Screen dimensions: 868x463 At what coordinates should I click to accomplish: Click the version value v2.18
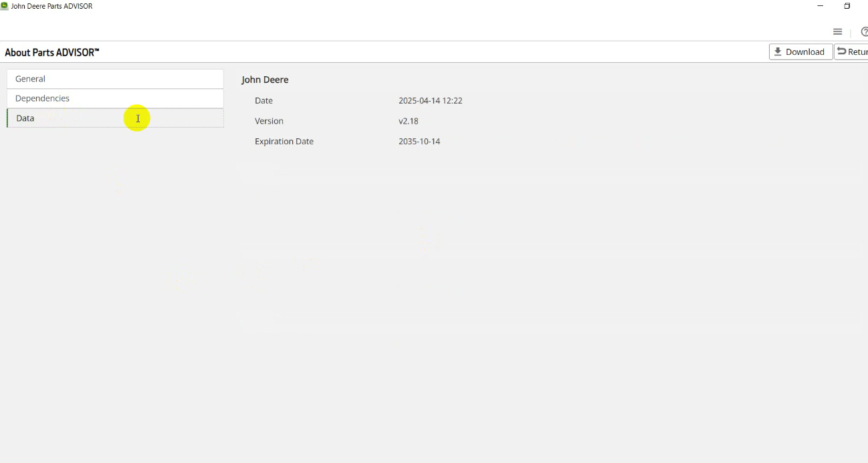tap(408, 121)
